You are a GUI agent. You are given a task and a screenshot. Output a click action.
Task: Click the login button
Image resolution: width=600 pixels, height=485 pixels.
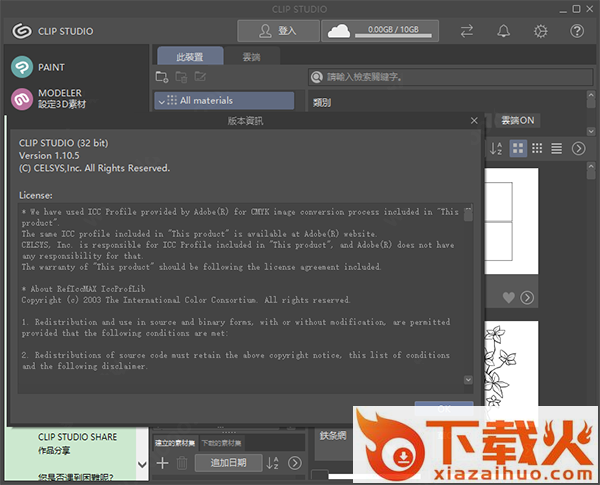point(278,31)
